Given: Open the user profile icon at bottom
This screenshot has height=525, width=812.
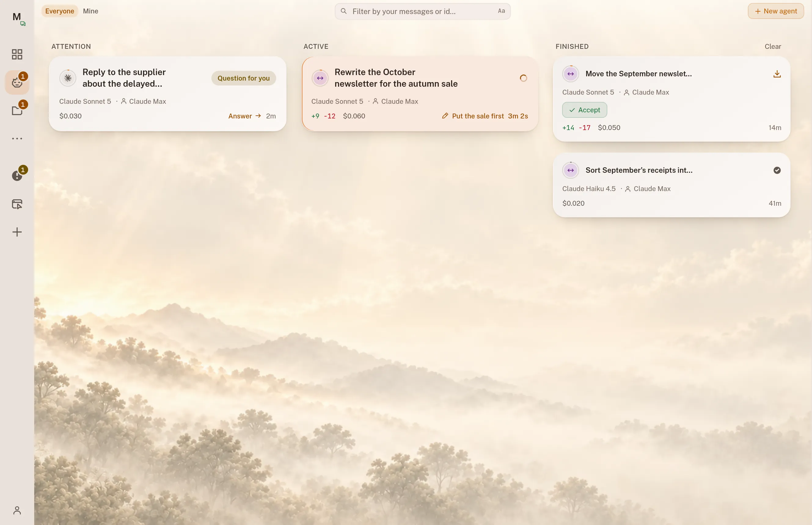Looking at the screenshot, I should pos(17,510).
